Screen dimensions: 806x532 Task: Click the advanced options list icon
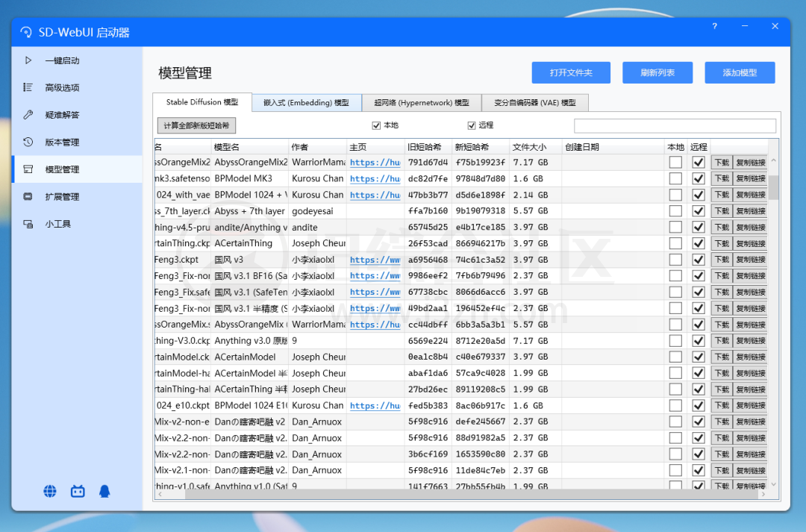[28, 87]
